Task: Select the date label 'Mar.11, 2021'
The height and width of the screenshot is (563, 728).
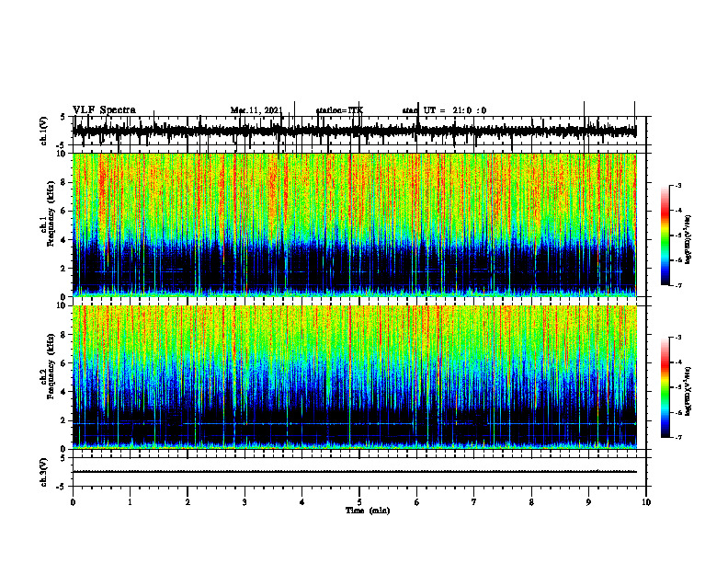Action: pyautogui.click(x=256, y=110)
